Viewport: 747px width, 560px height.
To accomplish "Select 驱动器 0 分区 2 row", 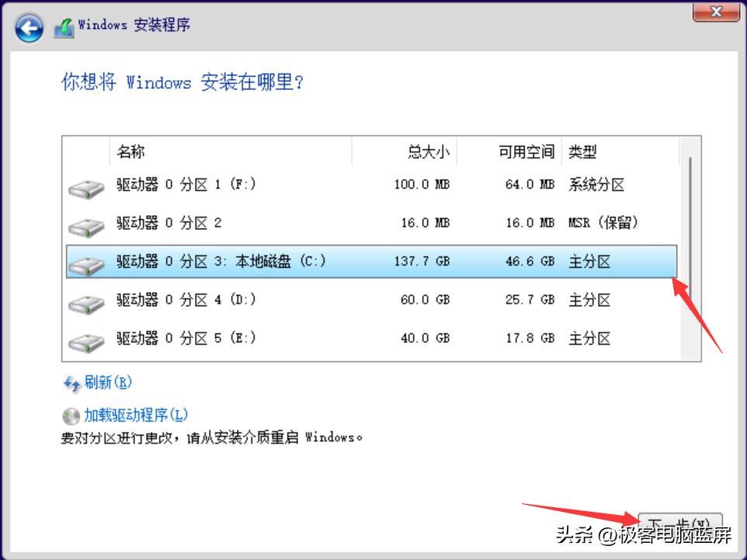I will [372, 223].
